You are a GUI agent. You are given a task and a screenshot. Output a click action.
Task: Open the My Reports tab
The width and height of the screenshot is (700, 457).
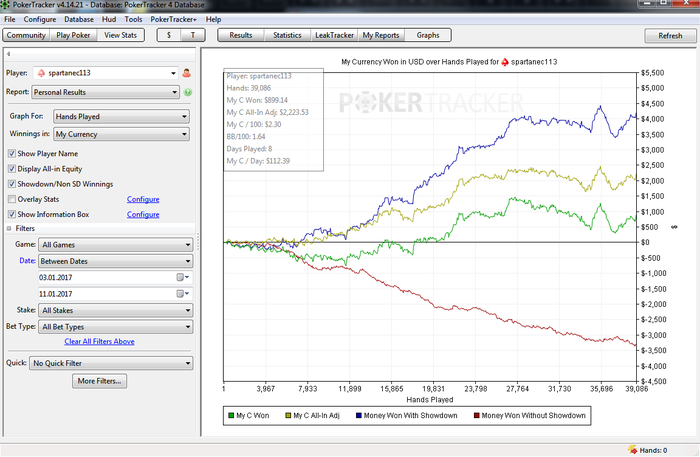click(381, 35)
